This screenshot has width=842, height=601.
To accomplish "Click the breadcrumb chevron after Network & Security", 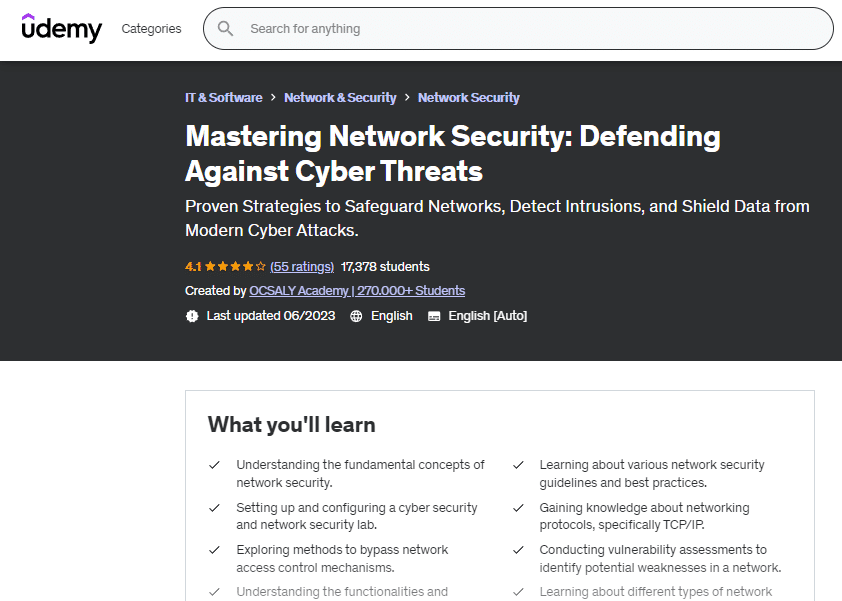I will click(407, 98).
